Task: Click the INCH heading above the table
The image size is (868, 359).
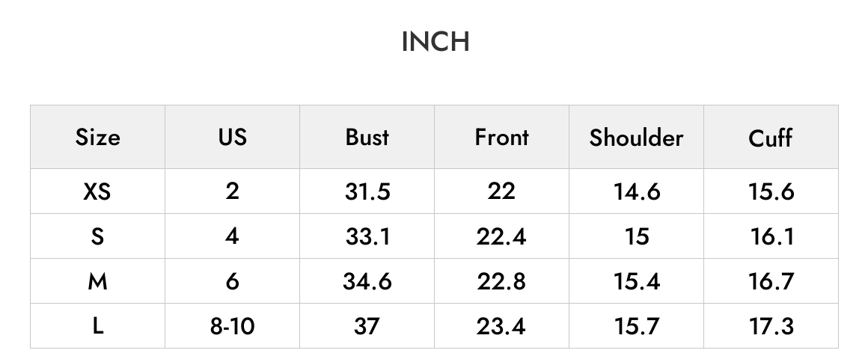Action: (435, 42)
